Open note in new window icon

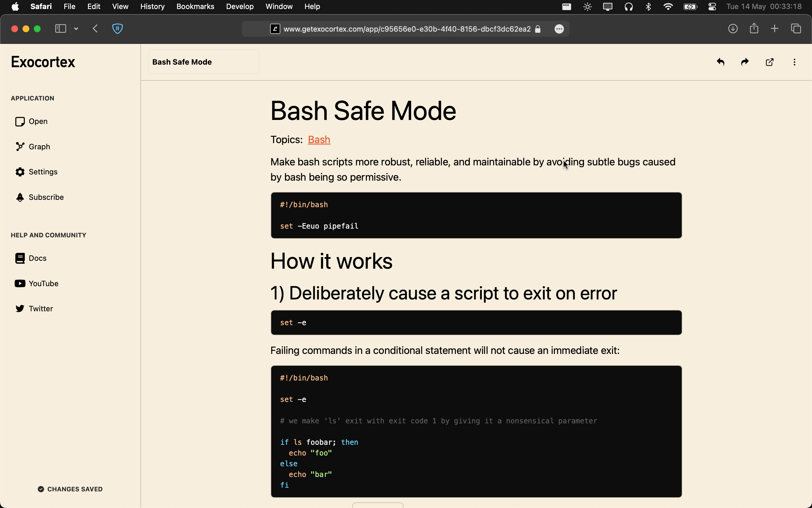pyautogui.click(x=770, y=62)
